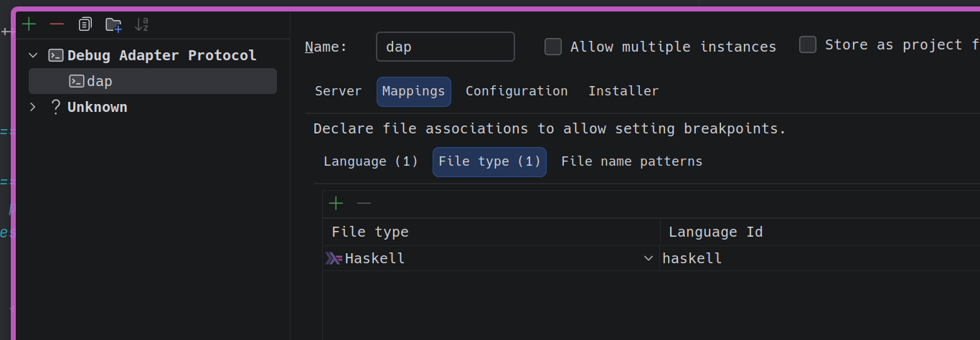Viewport: 980px width, 340px height.
Task: Select the dap configuration item
Action: coord(153,81)
